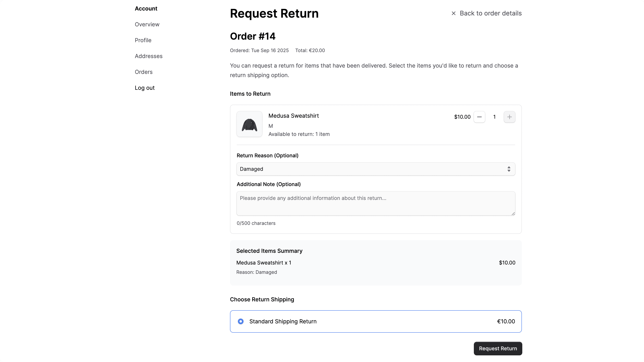Select Log out from the sidebar
644x362 pixels.
tap(145, 88)
